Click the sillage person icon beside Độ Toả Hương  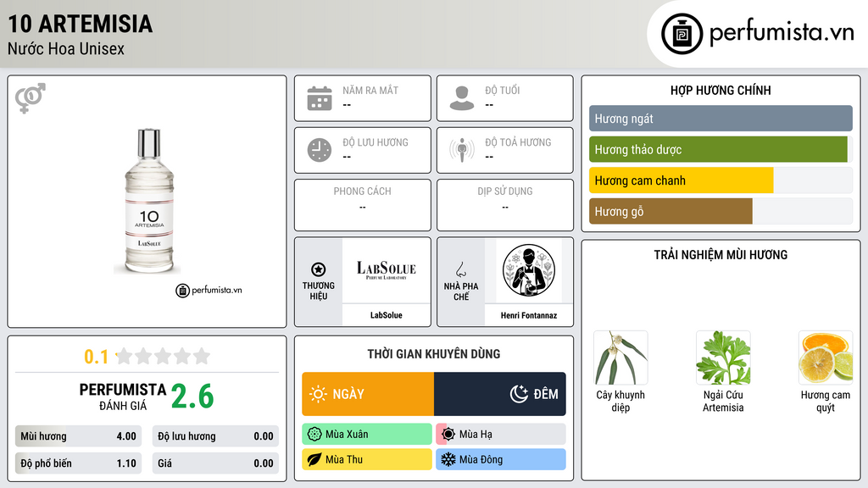(x=462, y=150)
